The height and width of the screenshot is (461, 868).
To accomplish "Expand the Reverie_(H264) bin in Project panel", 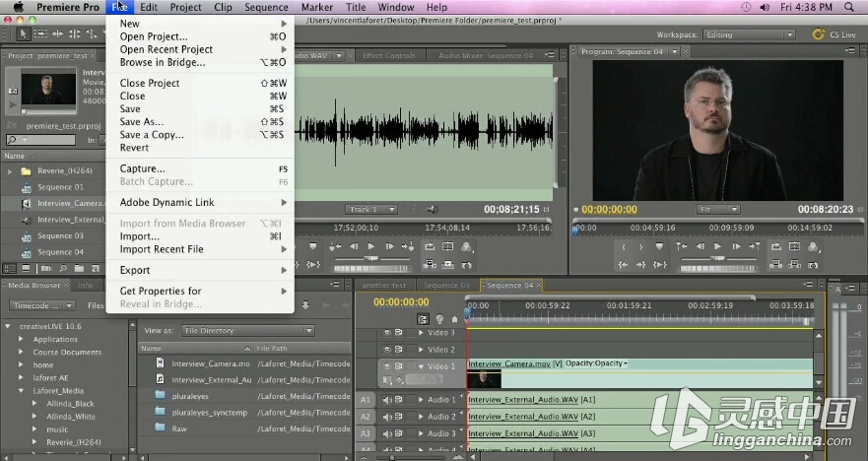I will [x=10, y=171].
